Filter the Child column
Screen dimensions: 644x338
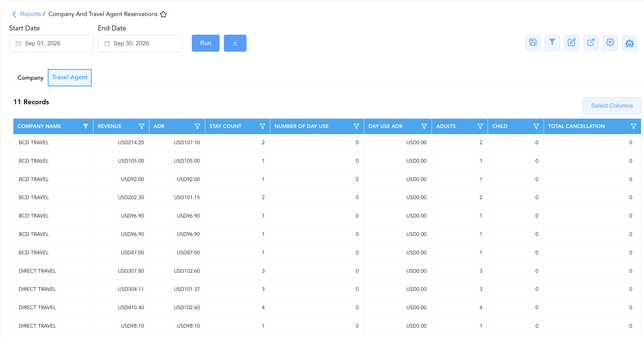[536, 126]
